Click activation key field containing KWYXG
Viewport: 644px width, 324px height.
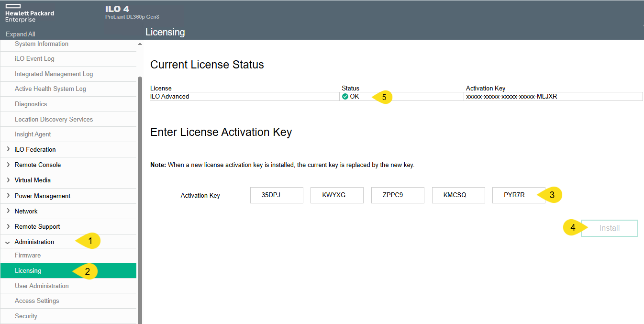pyautogui.click(x=337, y=195)
